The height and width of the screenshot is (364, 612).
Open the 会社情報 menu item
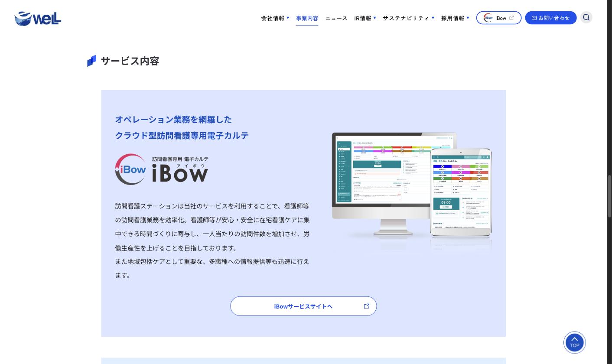(273, 18)
